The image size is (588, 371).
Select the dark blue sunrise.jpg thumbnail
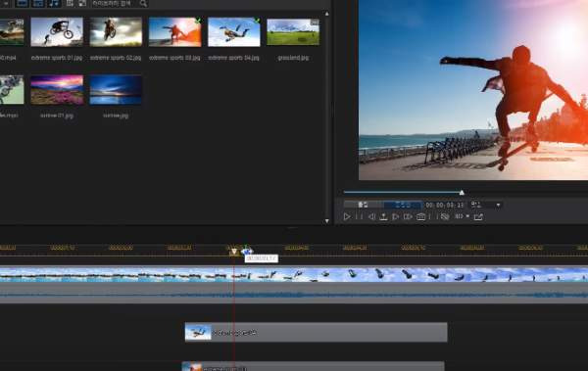click(116, 90)
